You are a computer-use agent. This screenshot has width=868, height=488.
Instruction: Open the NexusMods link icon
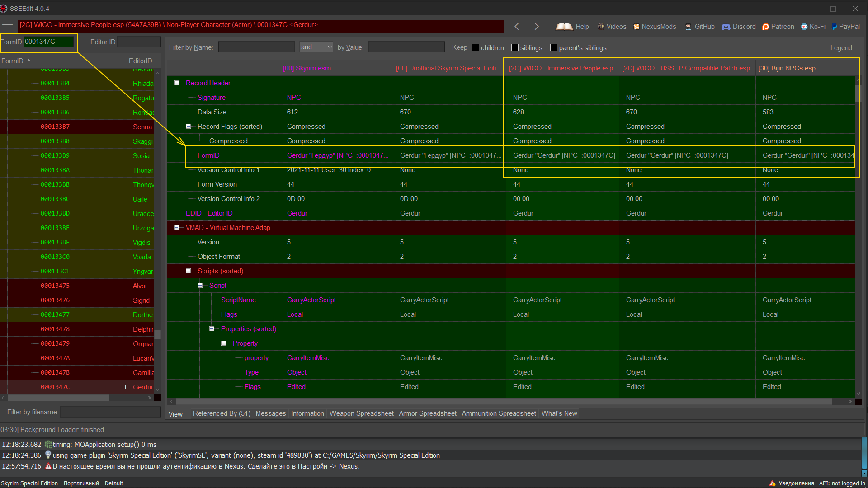(637, 27)
